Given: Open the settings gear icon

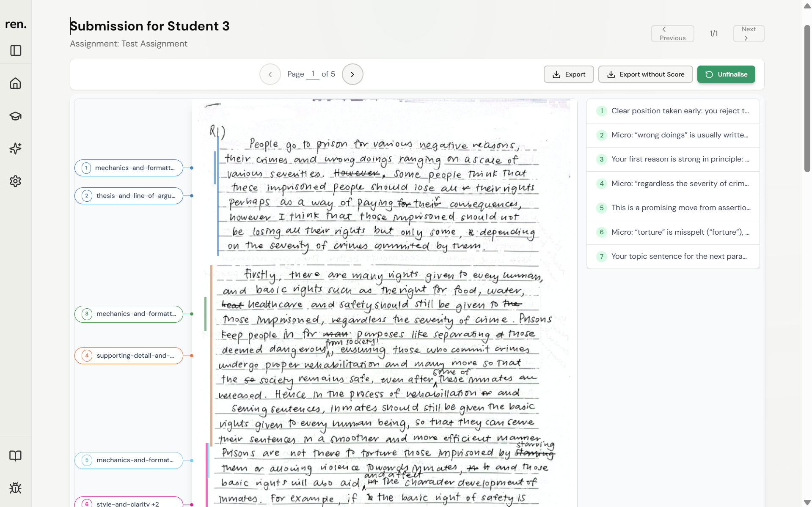Looking at the screenshot, I should [16, 181].
